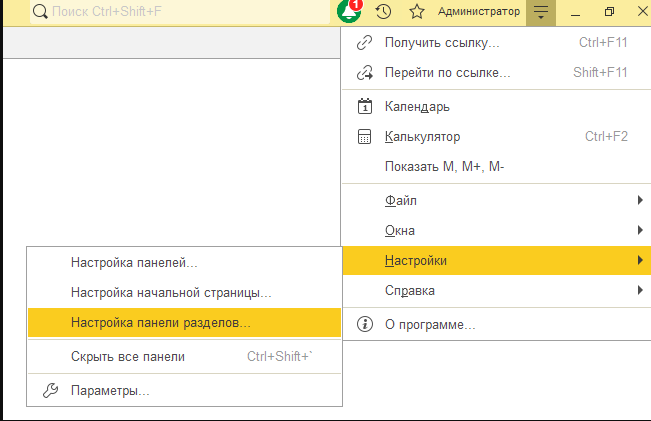Restore down the application window
This screenshot has width=651, height=421.
[x=609, y=12]
